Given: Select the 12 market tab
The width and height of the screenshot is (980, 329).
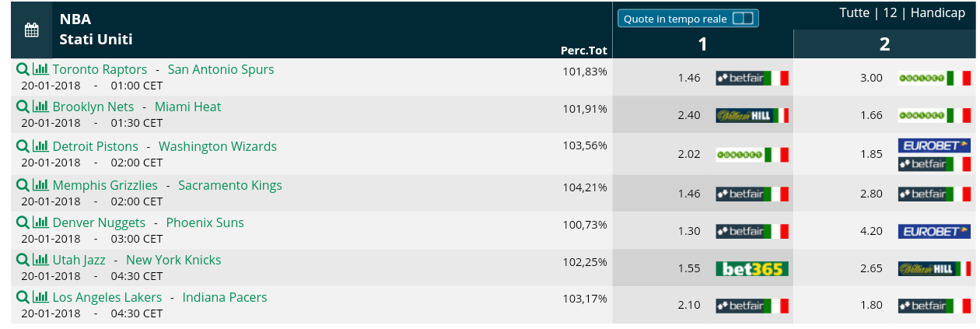Looking at the screenshot, I should 890,13.
